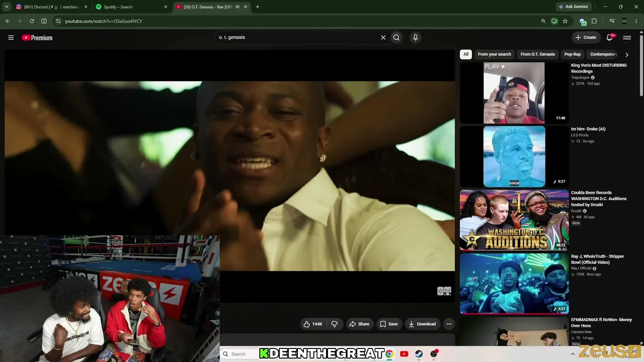Run search with the magnifier button

396,37
